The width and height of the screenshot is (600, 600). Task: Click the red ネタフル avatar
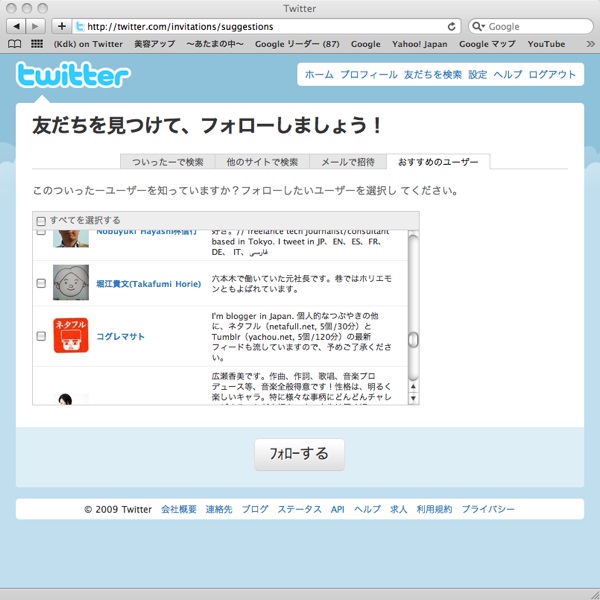[x=71, y=335]
